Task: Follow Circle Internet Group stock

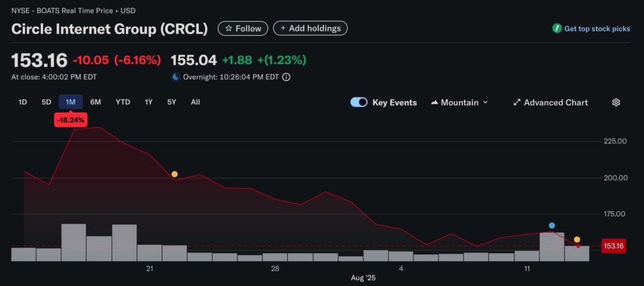Action: tap(243, 29)
